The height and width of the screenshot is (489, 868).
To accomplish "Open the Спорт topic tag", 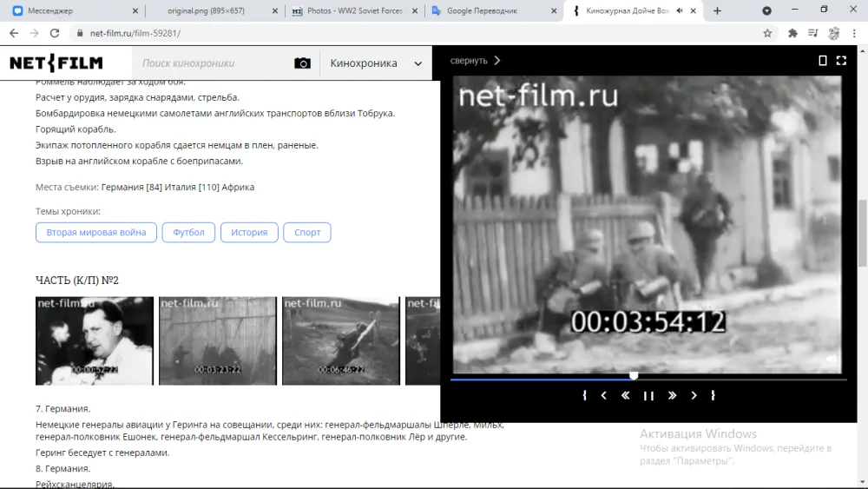I will 307,233.
